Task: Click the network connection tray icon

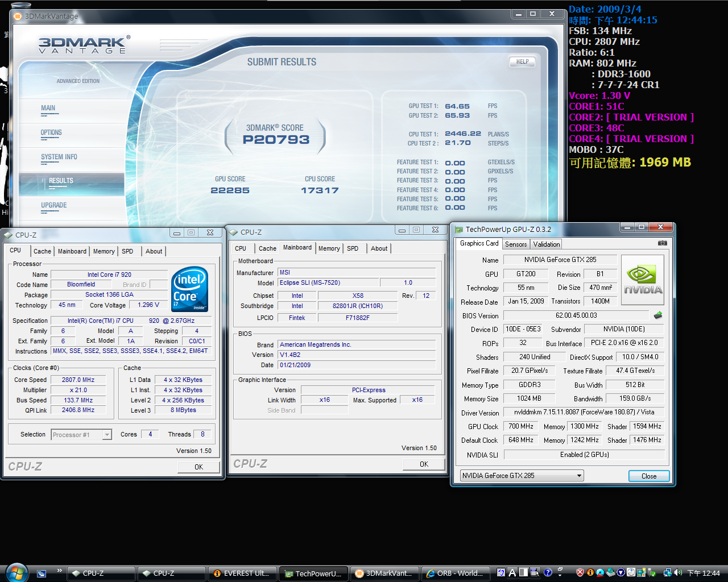Action: point(668,573)
